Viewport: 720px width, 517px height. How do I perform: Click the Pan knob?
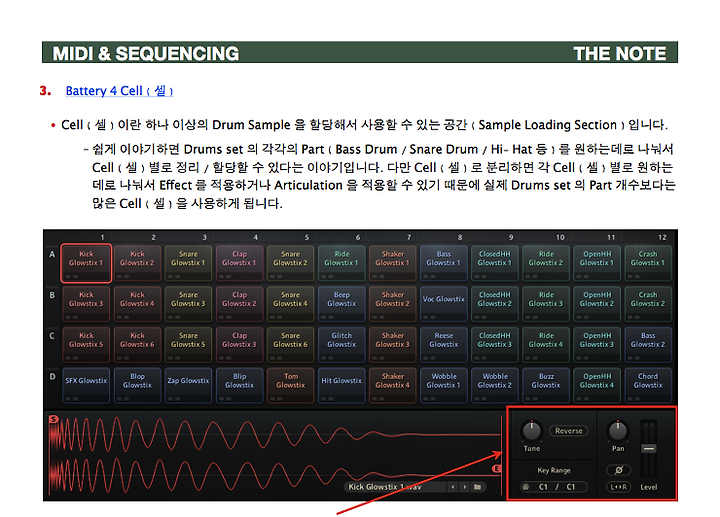(618, 431)
